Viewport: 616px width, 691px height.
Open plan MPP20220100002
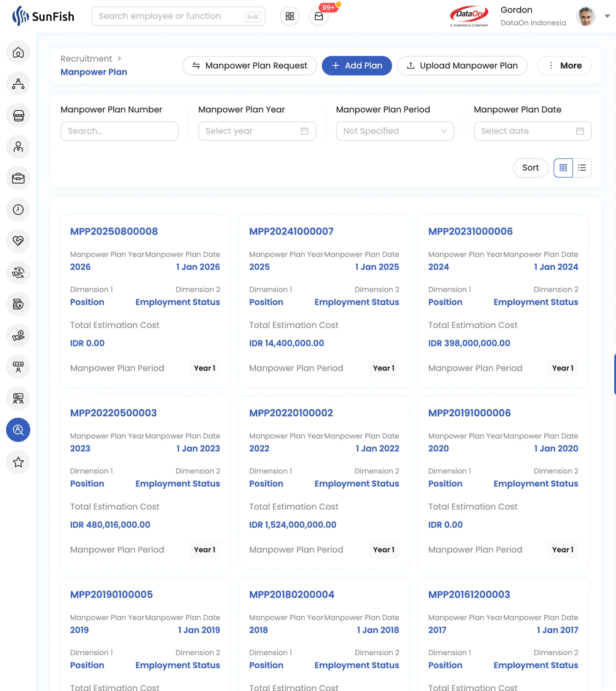[291, 413]
